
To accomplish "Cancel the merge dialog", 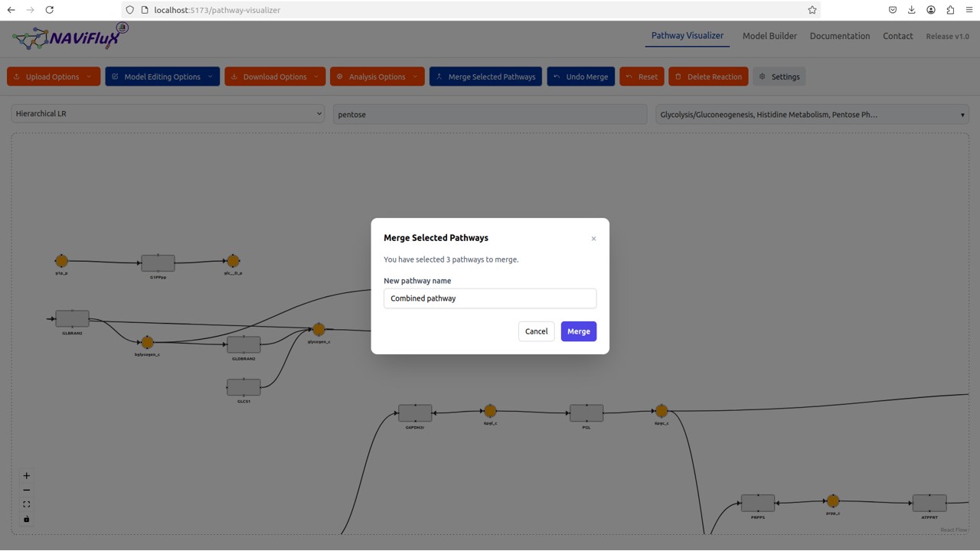I will [536, 331].
